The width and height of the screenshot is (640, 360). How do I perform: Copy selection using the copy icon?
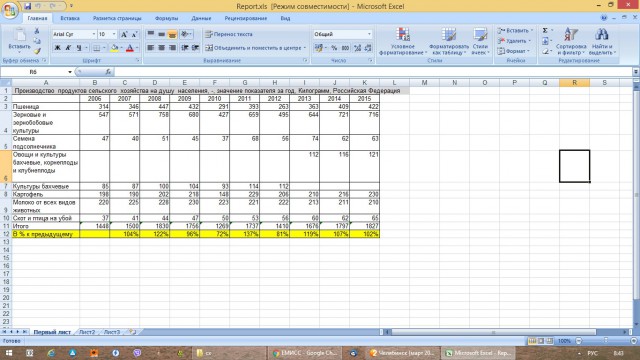(x=37, y=41)
